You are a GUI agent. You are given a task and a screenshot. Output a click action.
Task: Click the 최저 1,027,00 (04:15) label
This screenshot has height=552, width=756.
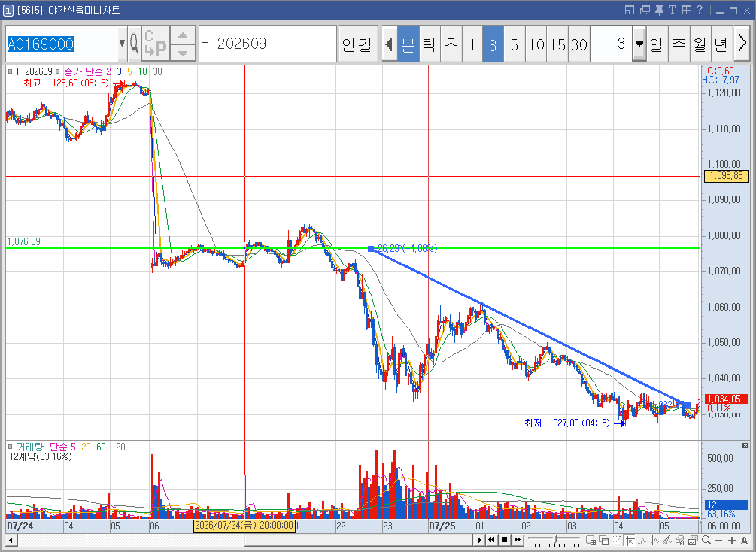[567, 423]
